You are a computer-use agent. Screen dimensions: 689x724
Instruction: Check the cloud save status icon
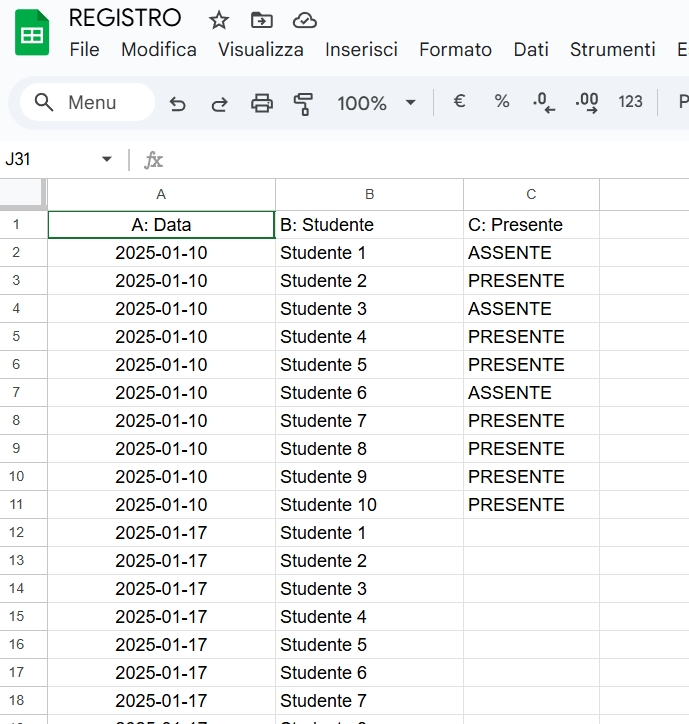pyautogui.click(x=304, y=20)
